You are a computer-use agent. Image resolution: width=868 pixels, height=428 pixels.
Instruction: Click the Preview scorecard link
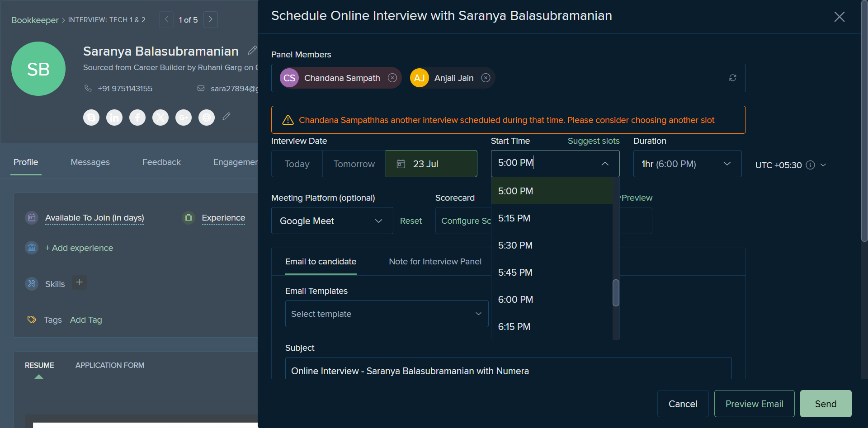(637, 198)
